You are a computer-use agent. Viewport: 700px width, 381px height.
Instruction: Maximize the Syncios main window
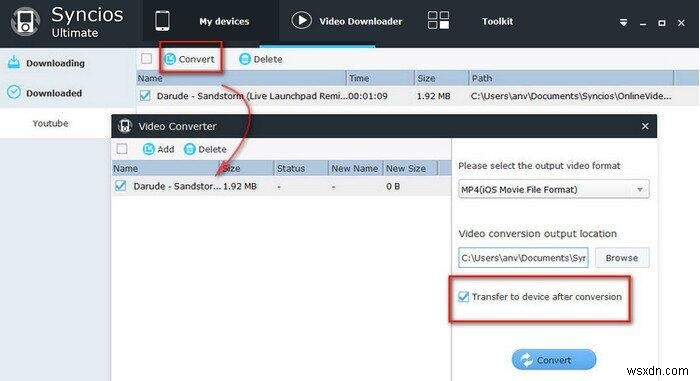(662, 23)
